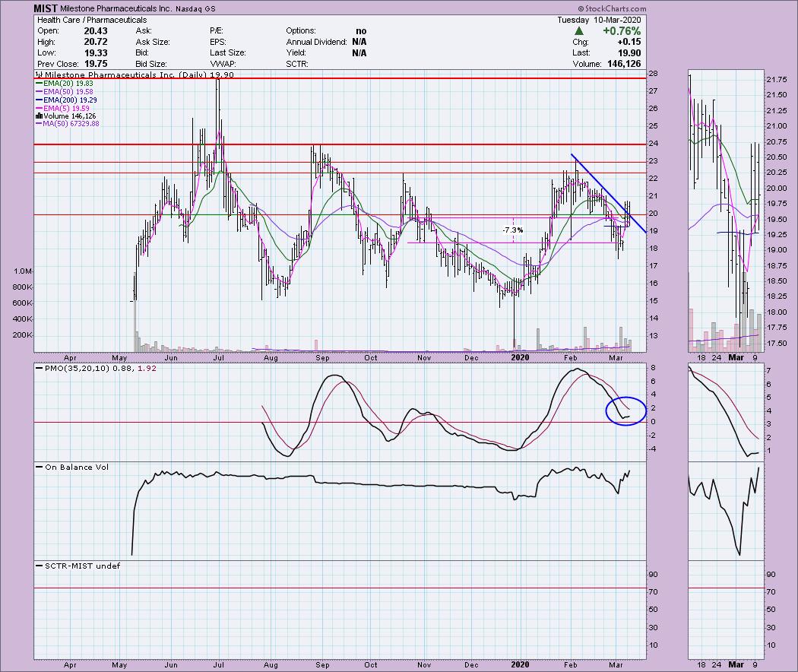Click the MA(50) 67329.88 legend entry
Screen dimensions: 798x672
[x=67, y=124]
